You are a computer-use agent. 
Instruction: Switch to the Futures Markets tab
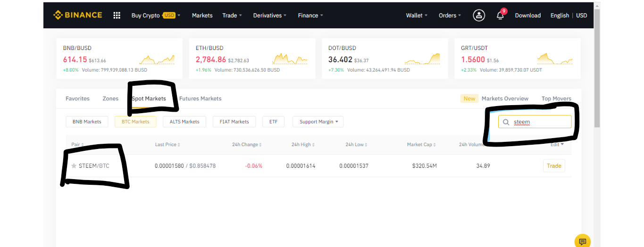click(x=200, y=99)
